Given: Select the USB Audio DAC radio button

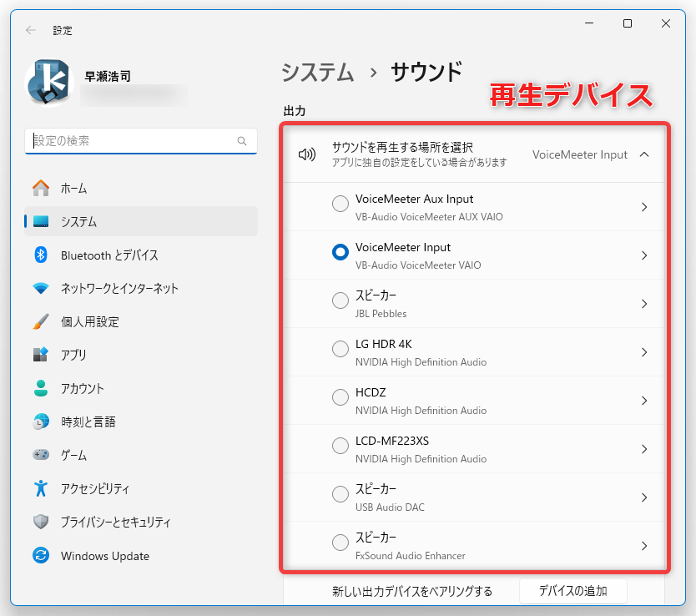Looking at the screenshot, I should tap(340, 494).
